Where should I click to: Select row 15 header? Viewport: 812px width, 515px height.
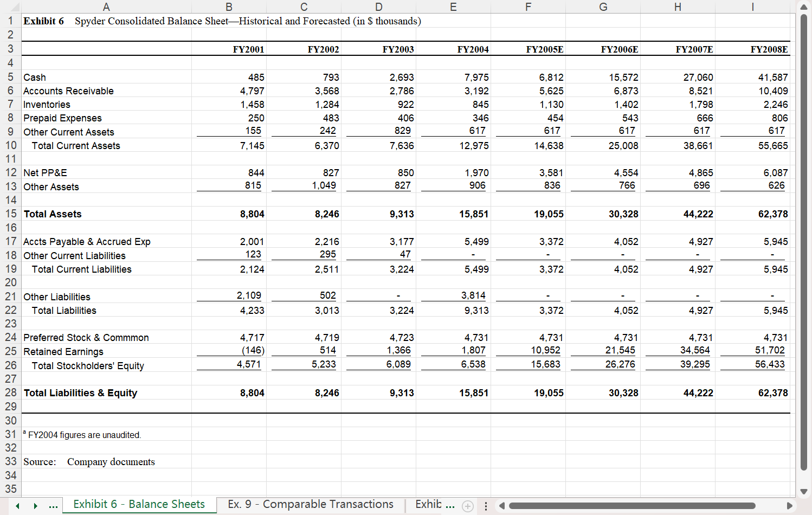[x=11, y=214]
